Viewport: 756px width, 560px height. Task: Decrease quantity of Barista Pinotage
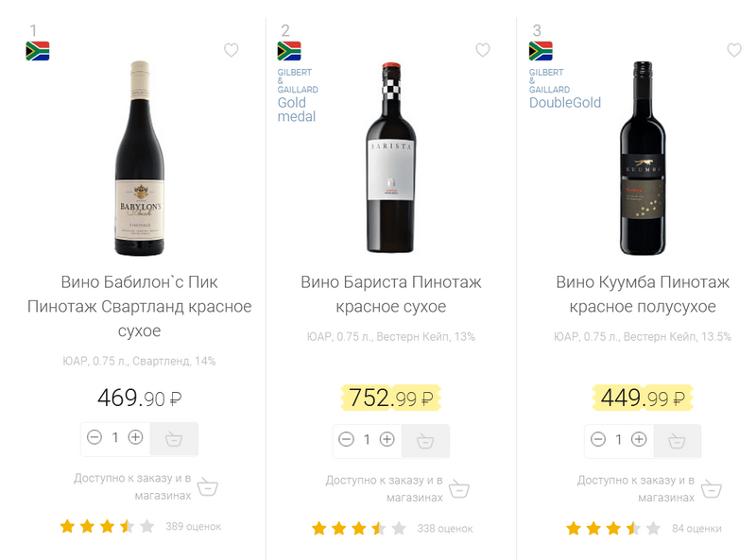point(346,439)
